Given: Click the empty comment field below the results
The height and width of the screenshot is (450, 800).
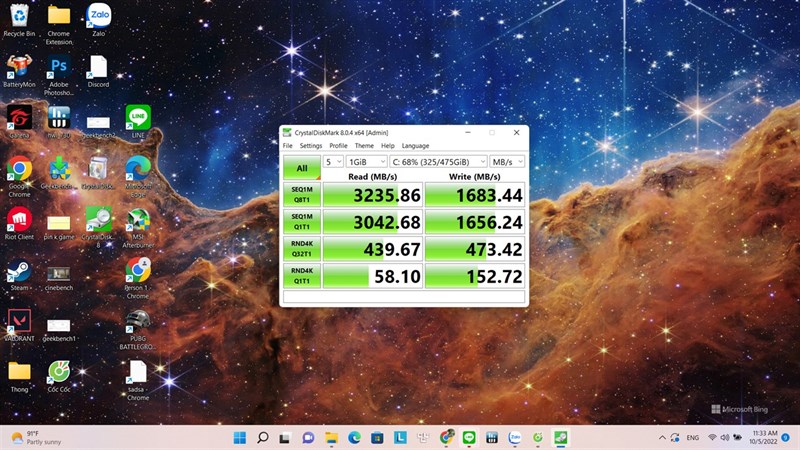Looking at the screenshot, I should coord(404,297).
